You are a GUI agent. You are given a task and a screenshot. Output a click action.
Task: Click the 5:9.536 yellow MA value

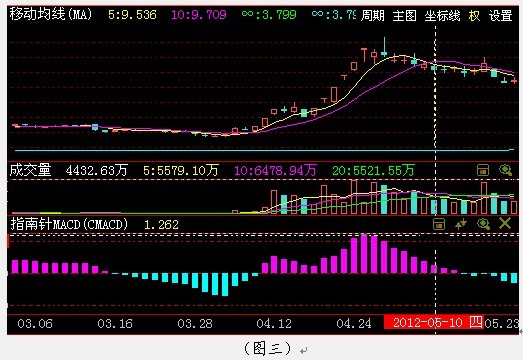pyautogui.click(x=132, y=15)
